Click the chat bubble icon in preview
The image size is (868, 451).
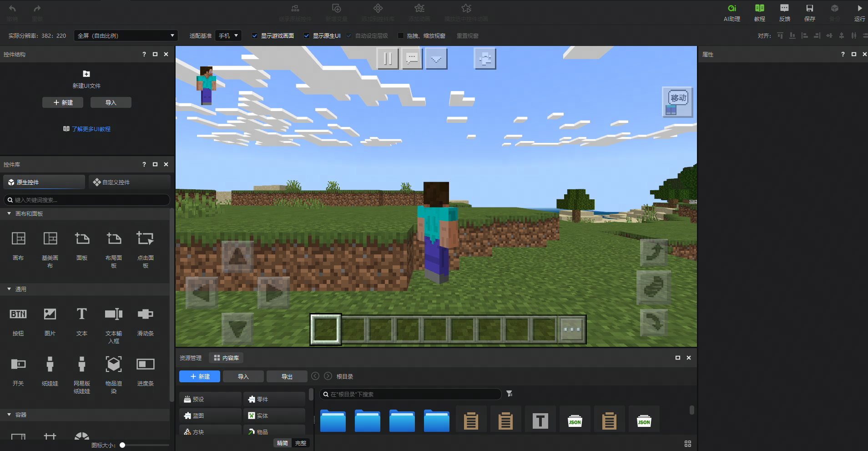tap(412, 59)
